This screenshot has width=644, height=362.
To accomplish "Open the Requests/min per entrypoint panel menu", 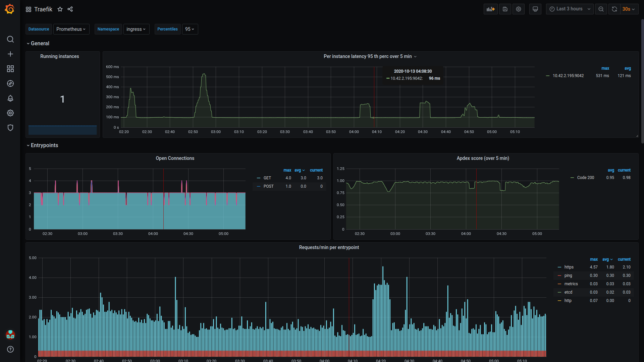I will click(329, 247).
